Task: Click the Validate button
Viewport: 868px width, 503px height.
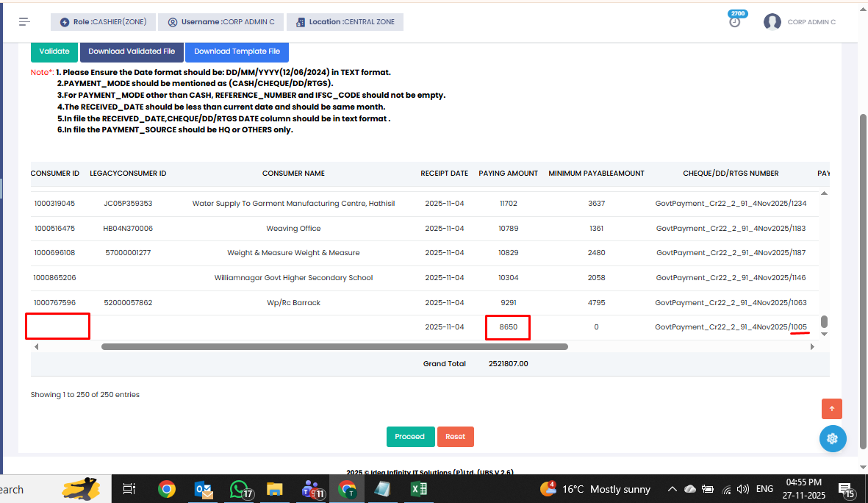Action: click(x=54, y=51)
